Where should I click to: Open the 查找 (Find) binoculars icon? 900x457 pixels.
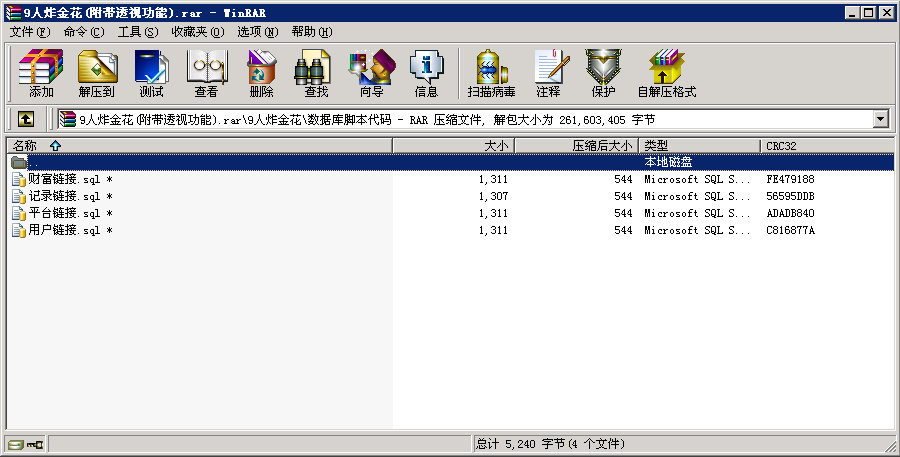click(316, 72)
